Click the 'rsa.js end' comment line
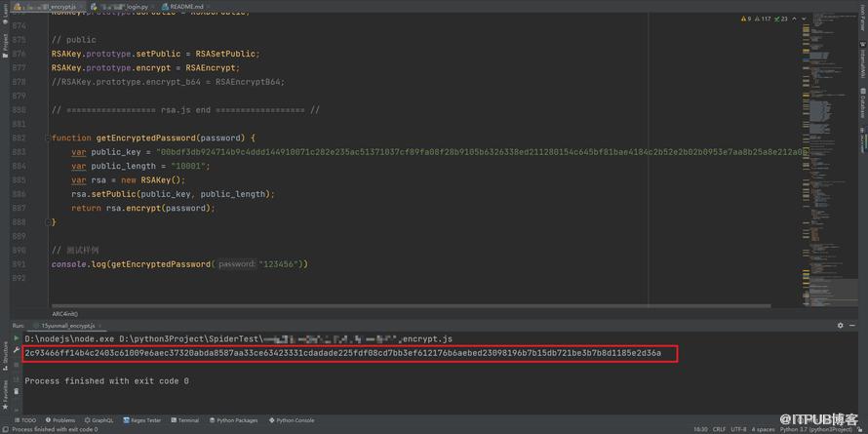The height and width of the screenshot is (434, 868). [x=185, y=110]
